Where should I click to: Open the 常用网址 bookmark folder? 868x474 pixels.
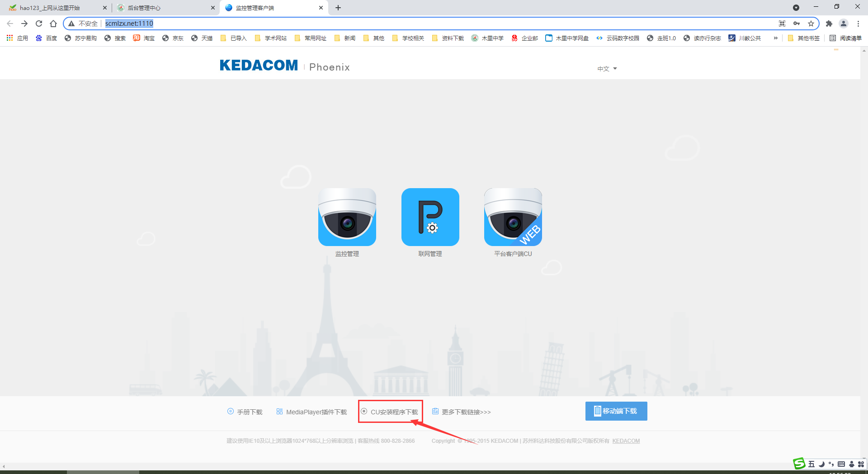(310, 38)
